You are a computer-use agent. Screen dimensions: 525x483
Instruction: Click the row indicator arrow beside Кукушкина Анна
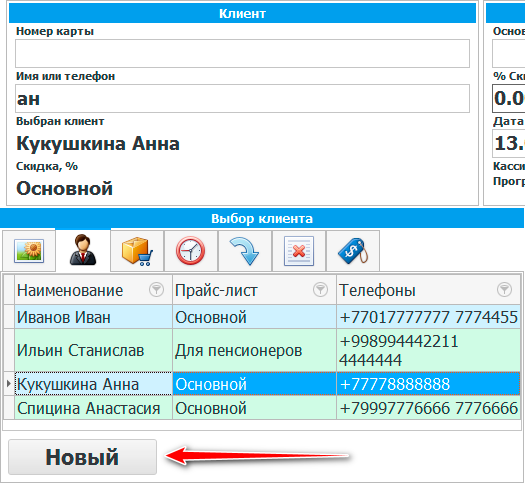coord(9,384)
